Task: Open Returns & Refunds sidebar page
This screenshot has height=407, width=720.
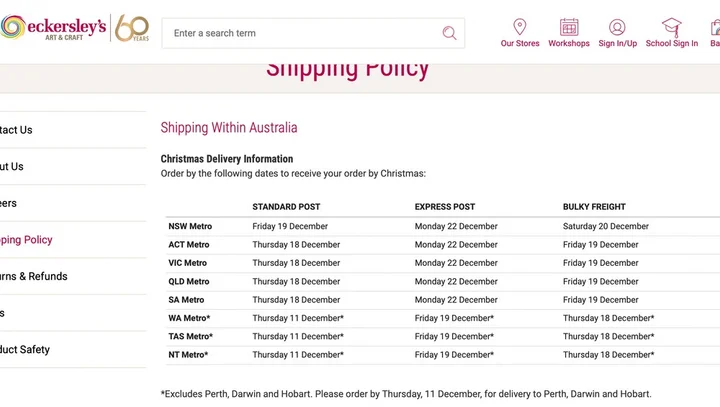Action: pyautogui.click(x=34, y=276)
